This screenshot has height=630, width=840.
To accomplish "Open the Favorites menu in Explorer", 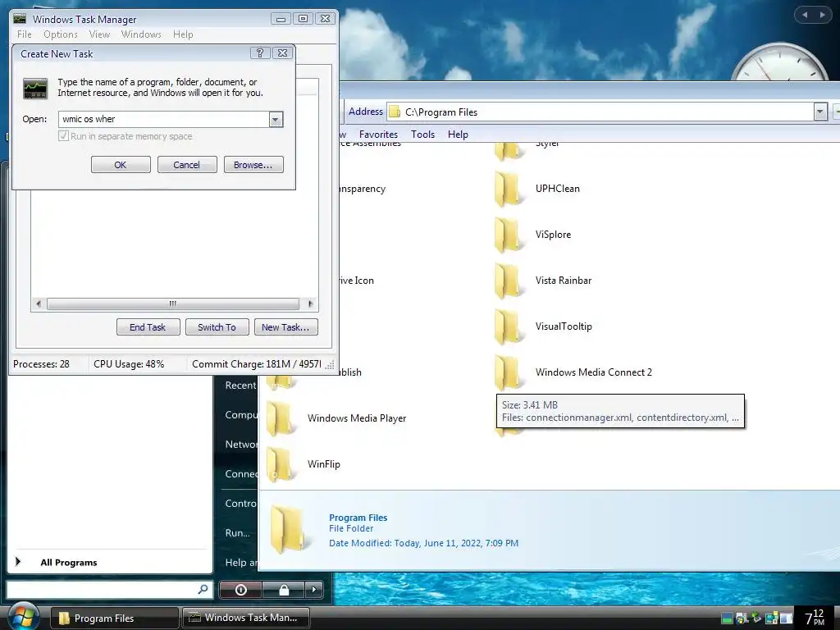I will point(378,135).
